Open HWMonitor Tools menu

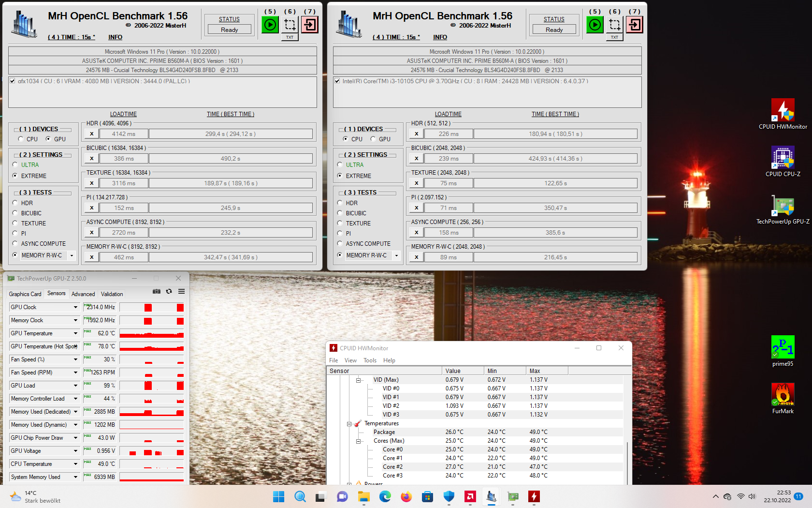(x=370, y=360)
